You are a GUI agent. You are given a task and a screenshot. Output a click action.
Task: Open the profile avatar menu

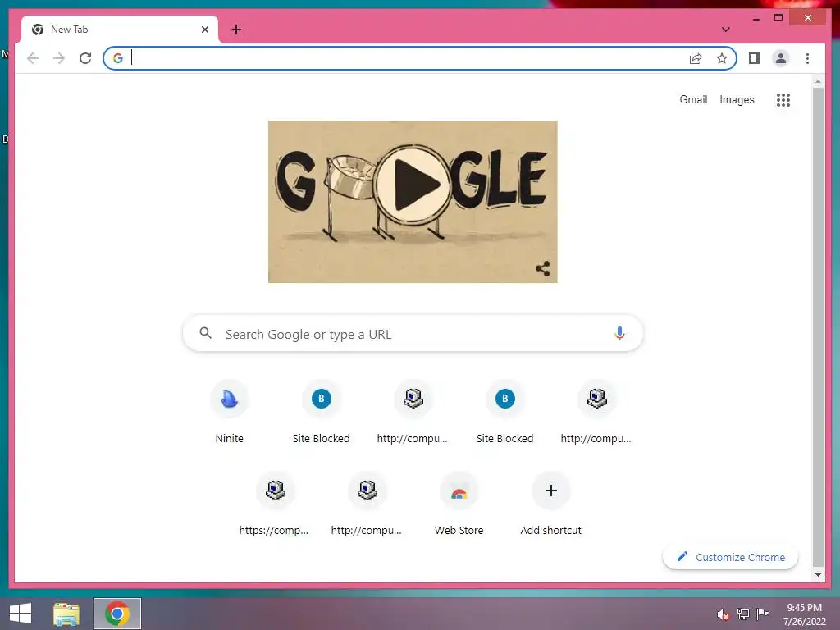click(x=781, y=58)
